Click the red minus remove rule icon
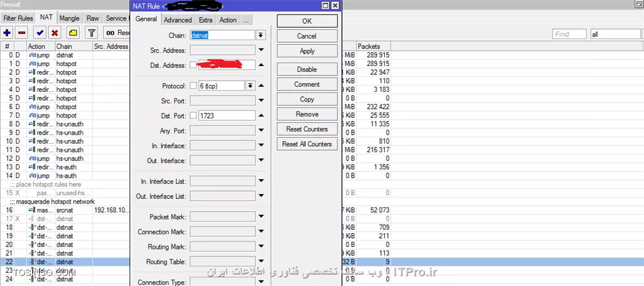This screenshot has width=644, height=286. 23,33
